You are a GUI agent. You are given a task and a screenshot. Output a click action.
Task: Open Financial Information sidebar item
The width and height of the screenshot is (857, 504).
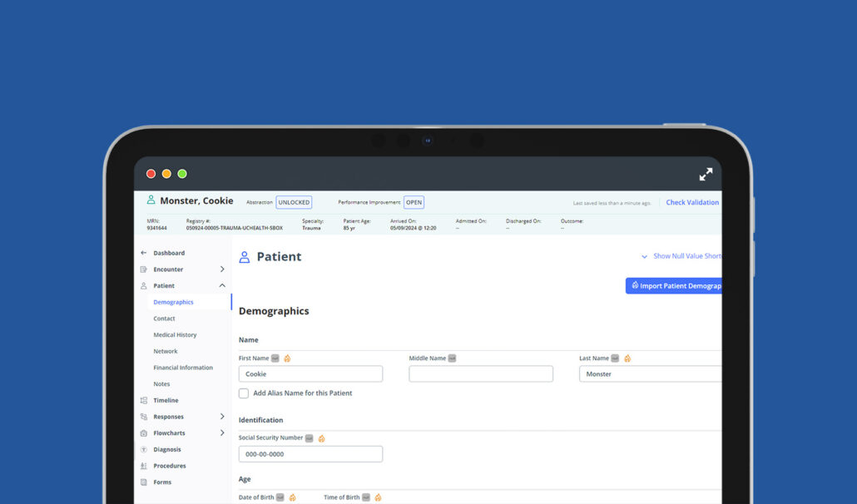(183, 368)
